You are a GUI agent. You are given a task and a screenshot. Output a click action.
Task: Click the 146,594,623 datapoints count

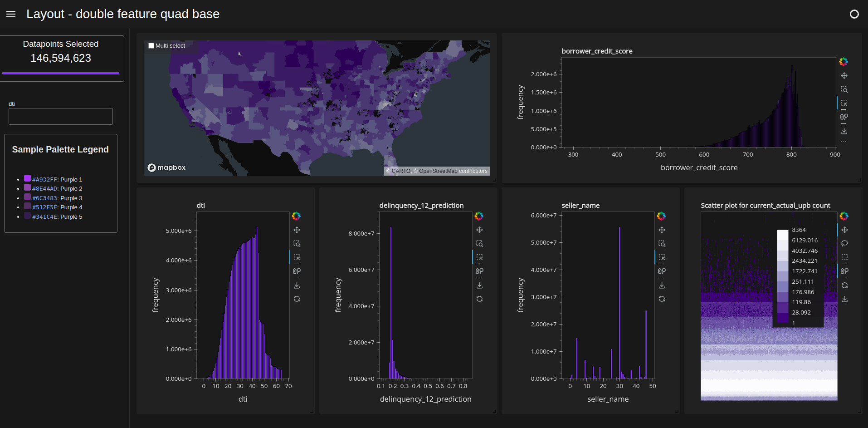(61, 58)
